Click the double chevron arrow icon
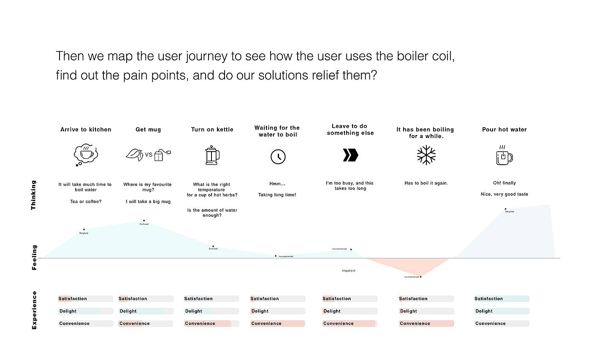 [x=350, y=155]
